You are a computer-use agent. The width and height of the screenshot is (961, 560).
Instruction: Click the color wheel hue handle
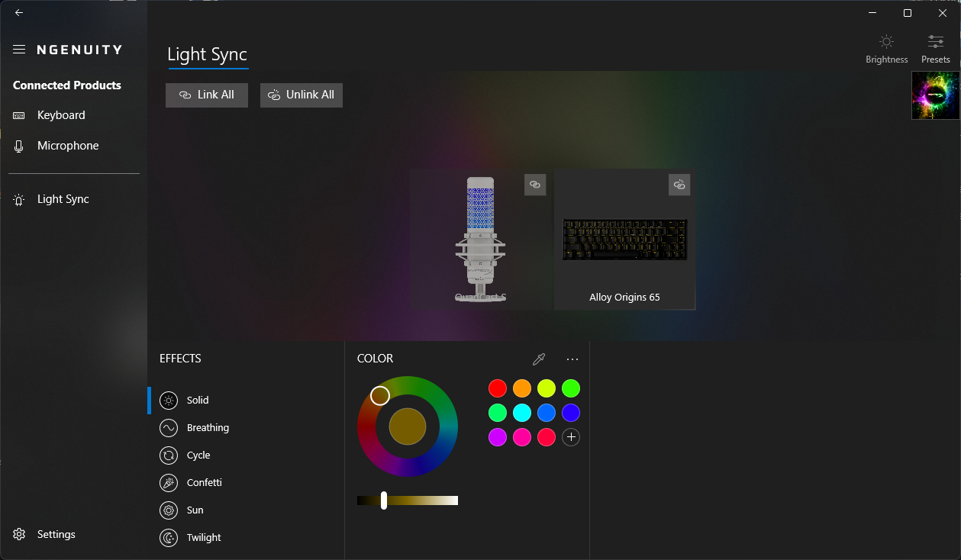(380, 395)
